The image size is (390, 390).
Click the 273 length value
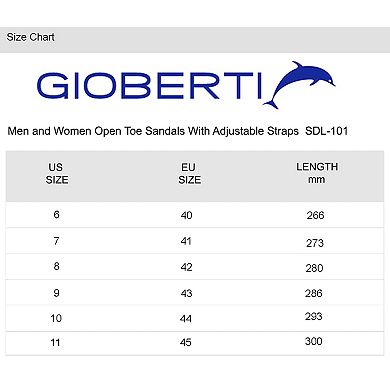[x=315, y=243]
